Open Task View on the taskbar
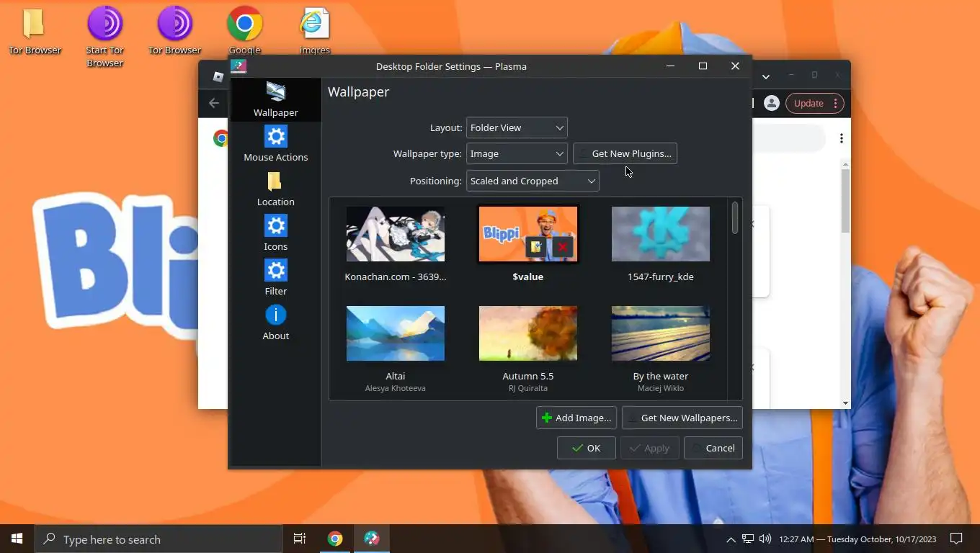 (300, 539)
